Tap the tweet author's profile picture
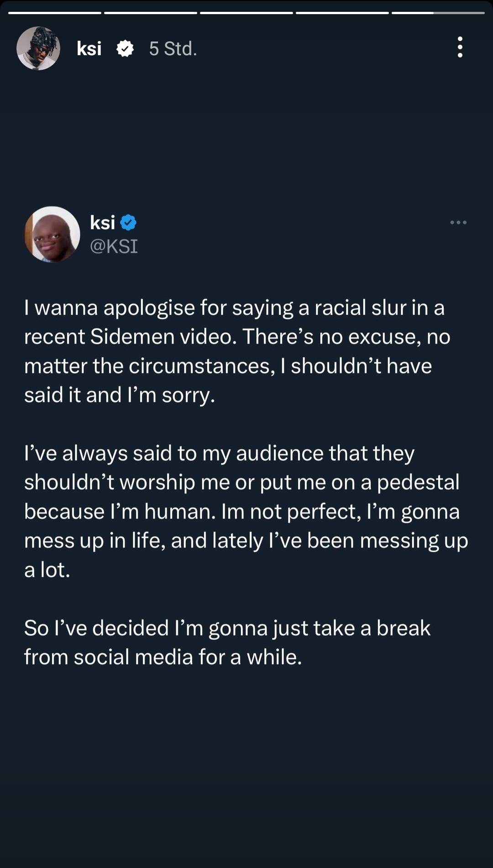Image resolution: width=493 pixels, height=868 pixels. pos(52,234)
